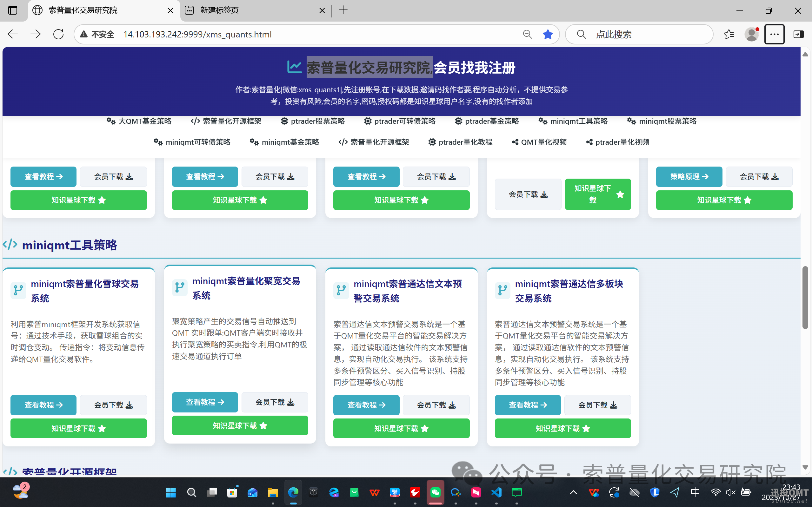Viewport: 812px width, 507px height.
Task: Click the user profile avatar icon
Action: pos(751,34)
